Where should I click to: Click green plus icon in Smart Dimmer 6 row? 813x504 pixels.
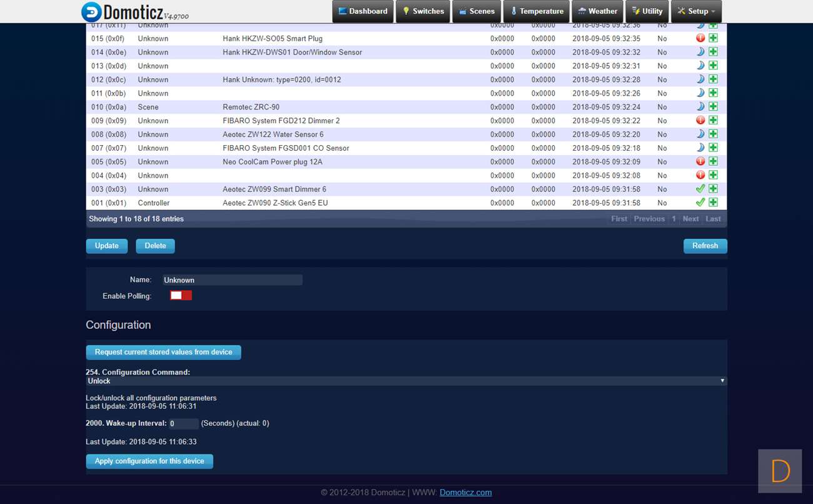(x=713, y=189)
